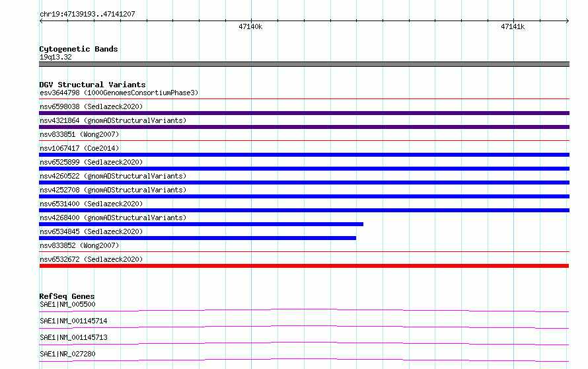Click the magenta SAE1|NM_005500 gene line

click(x=304, y=310)
